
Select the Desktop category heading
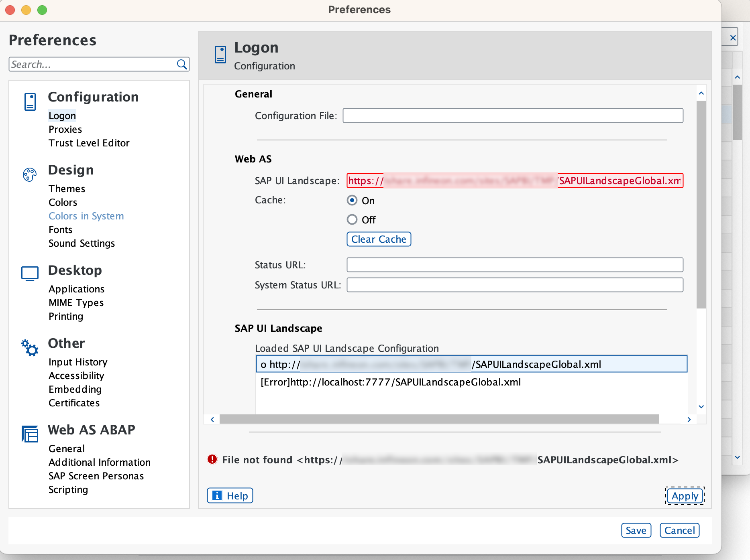click(x=75, y=270)
